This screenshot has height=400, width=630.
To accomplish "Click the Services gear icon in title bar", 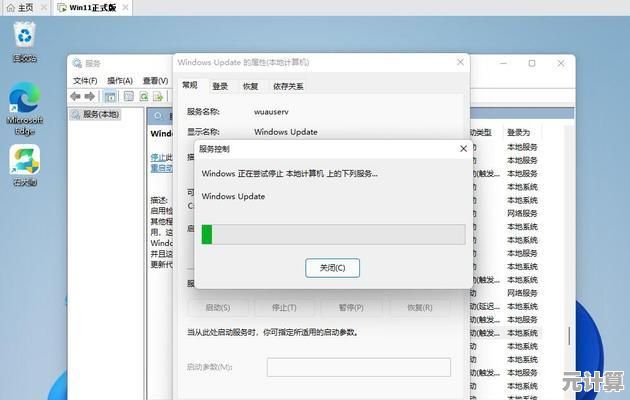I will [77, 63].
